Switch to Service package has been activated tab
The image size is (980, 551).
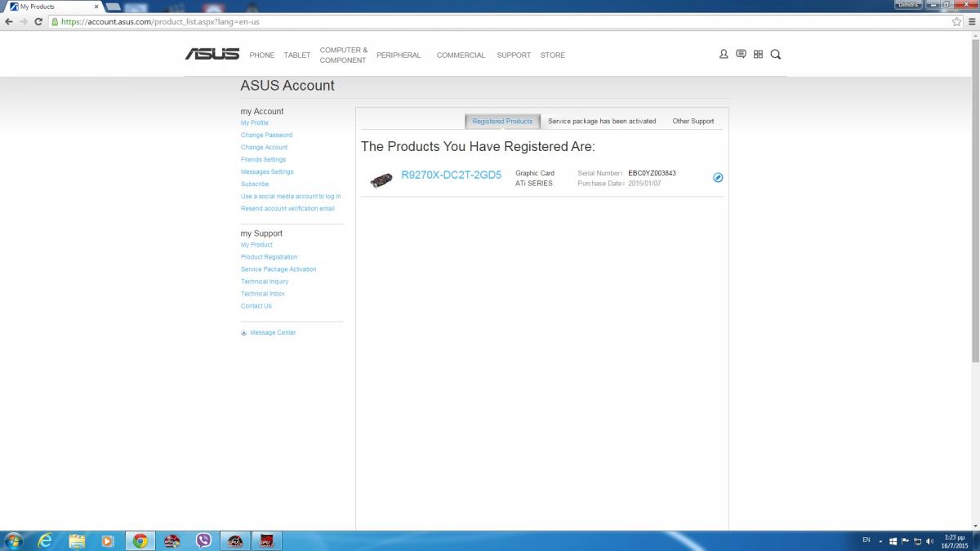(x=602, y=121)
